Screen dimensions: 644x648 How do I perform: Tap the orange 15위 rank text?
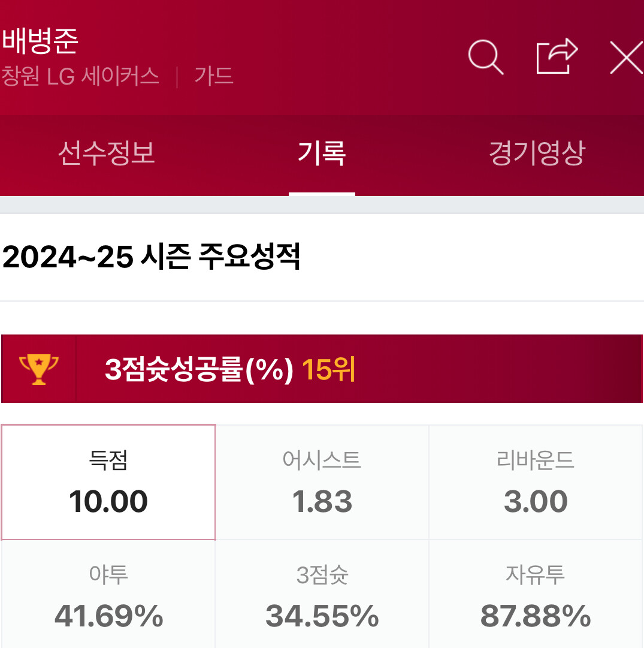(328, 370)
